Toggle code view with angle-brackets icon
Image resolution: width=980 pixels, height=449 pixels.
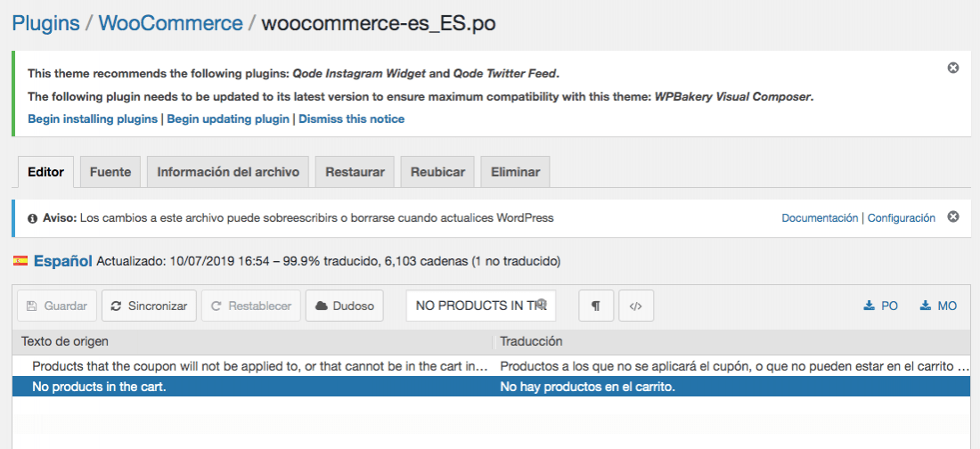636,306
